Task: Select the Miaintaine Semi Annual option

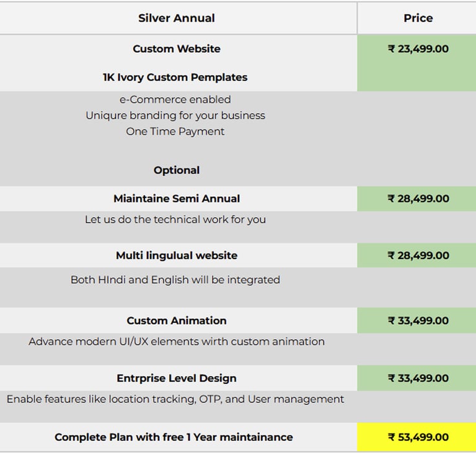Action: point(177,199)
